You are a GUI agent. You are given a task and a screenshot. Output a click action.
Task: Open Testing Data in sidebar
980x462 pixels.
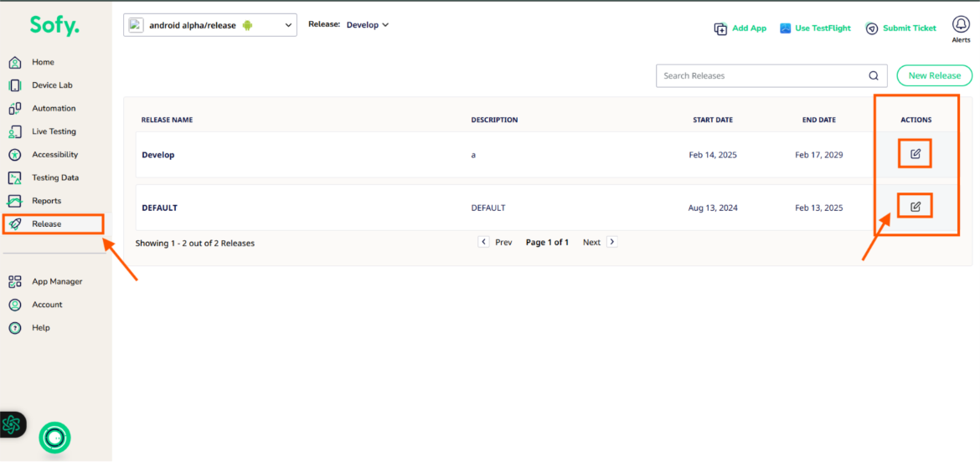tap(55, 178)
